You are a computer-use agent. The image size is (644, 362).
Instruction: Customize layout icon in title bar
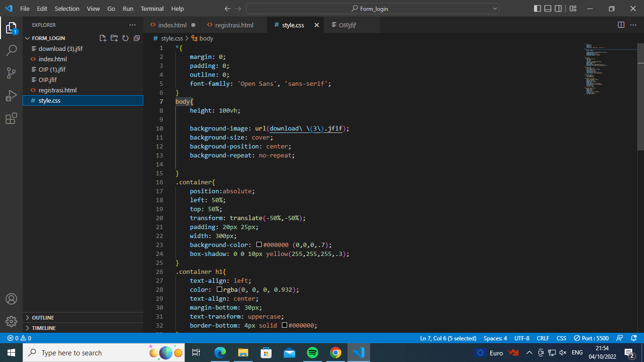(x=573, y=8)
